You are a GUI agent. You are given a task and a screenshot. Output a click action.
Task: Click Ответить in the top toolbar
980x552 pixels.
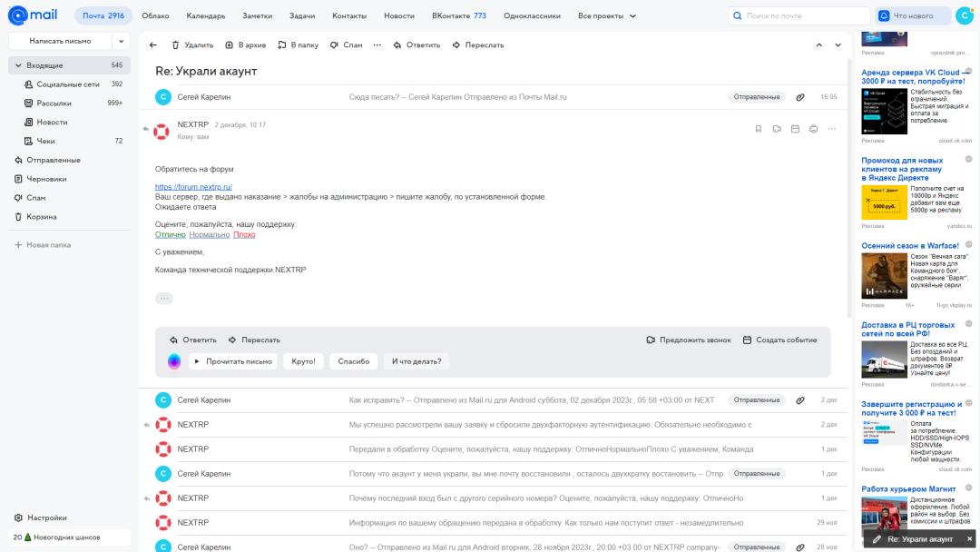[416, 45]
